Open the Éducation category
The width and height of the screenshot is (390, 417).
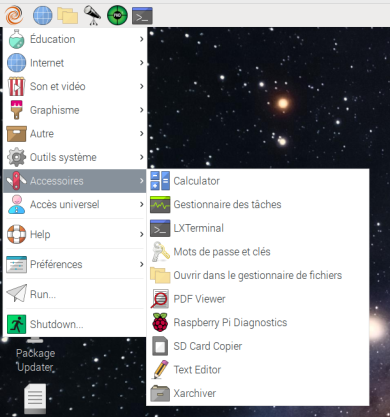(x=75, y=39)
